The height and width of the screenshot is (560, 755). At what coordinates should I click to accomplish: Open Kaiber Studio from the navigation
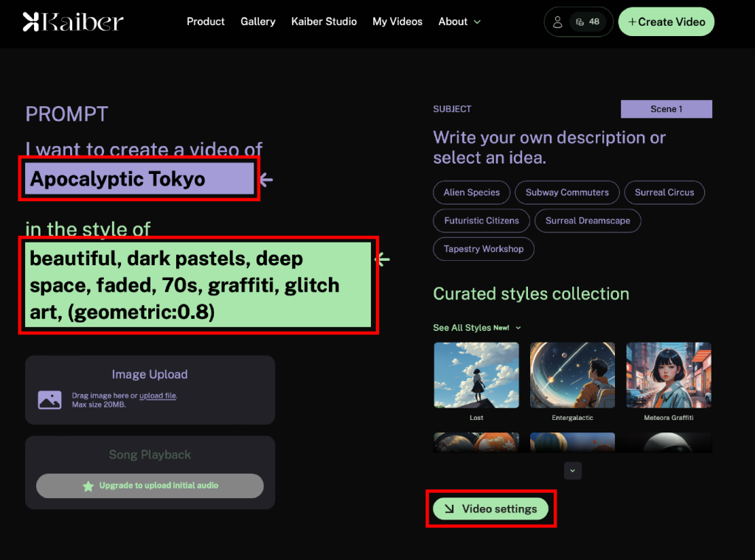(324, 21)
